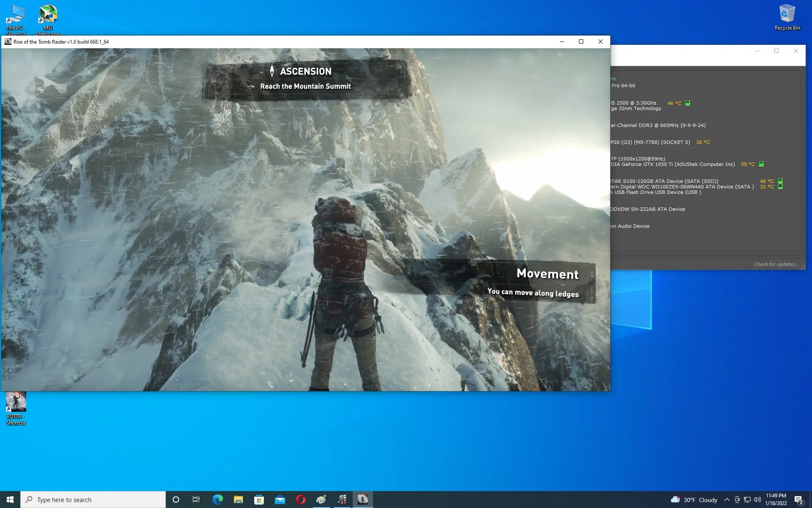
Task: Click the WDC WD10EZEX hard drive line
Action: [682, 187]
